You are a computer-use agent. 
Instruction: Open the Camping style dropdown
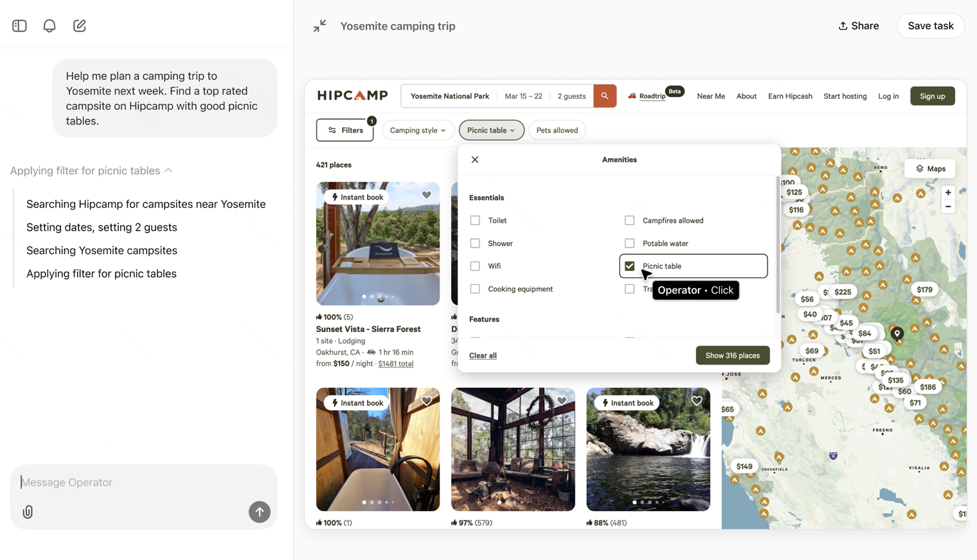pos(418,130)
